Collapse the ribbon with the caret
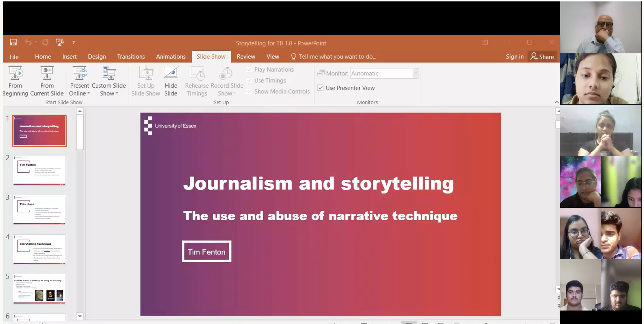 coord(557,102)
